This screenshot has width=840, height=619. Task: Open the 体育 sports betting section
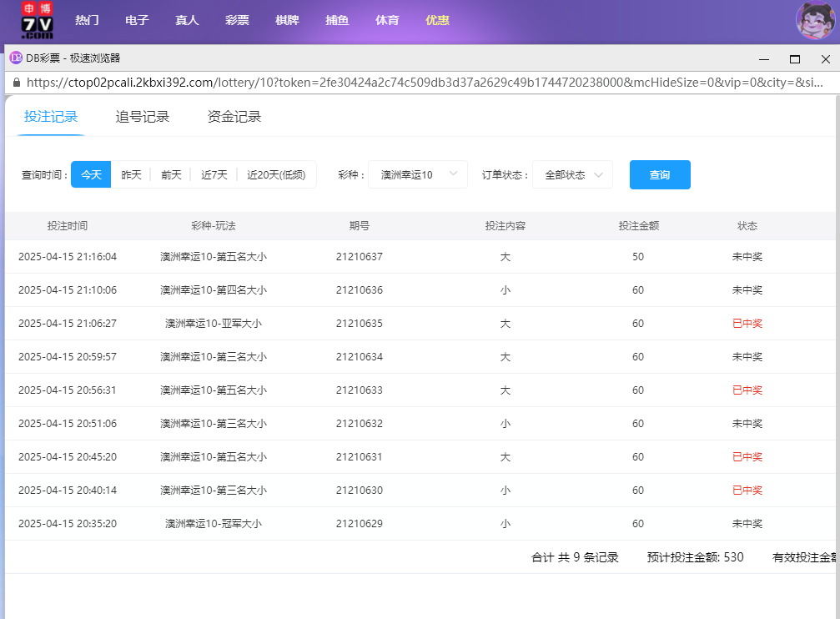pos(387,21)
